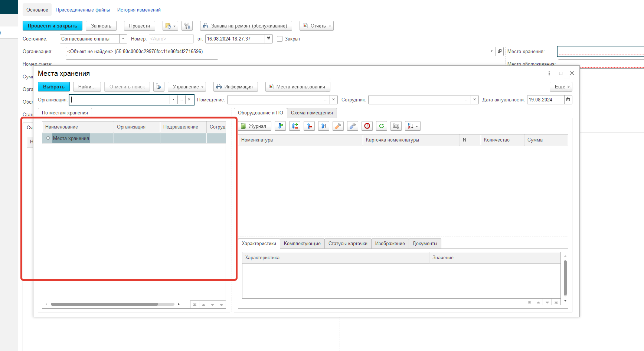
Task: Toggle the Закрыт checkbox
Action: tap(280, 39)
